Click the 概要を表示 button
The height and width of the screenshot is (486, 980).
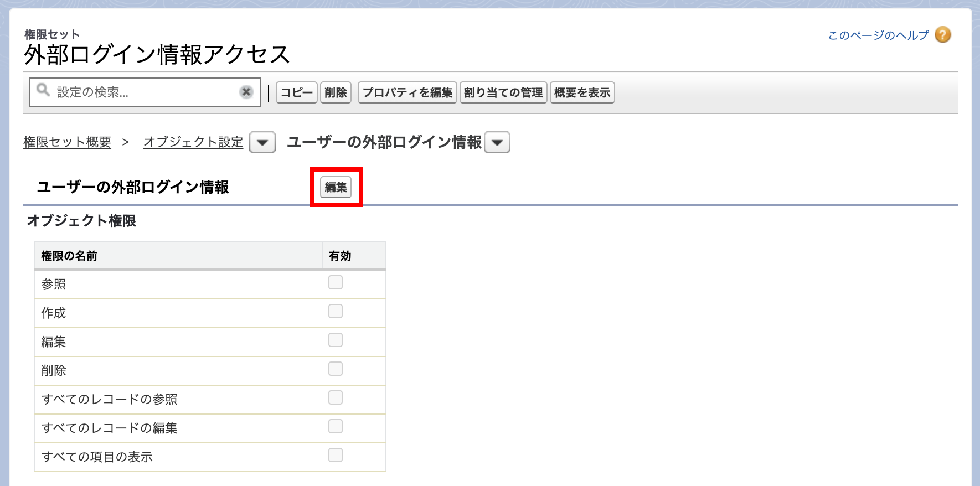point(582,92)
